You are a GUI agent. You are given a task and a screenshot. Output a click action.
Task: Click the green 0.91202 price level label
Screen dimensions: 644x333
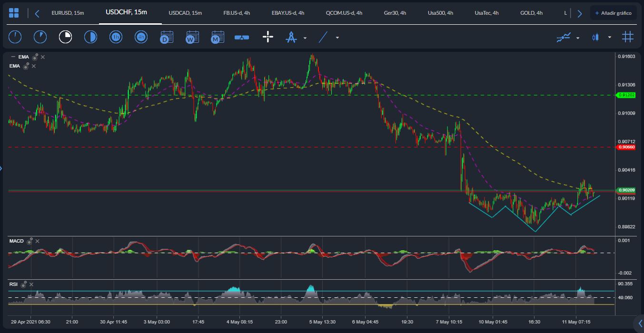click(626, 95)
